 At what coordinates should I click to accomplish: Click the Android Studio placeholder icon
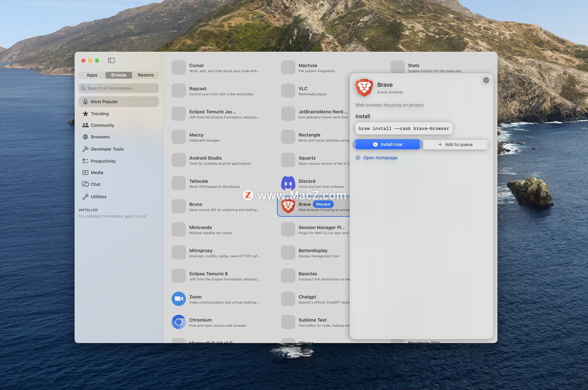coord(179,160)
